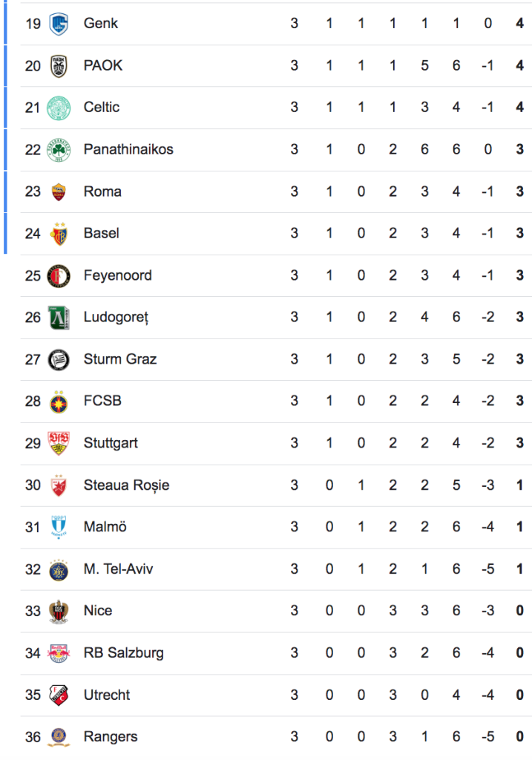Click the Panathinaikos clover crest icon
The width and height of the screenshot is (532, 760).
click(x=59, y=150)
